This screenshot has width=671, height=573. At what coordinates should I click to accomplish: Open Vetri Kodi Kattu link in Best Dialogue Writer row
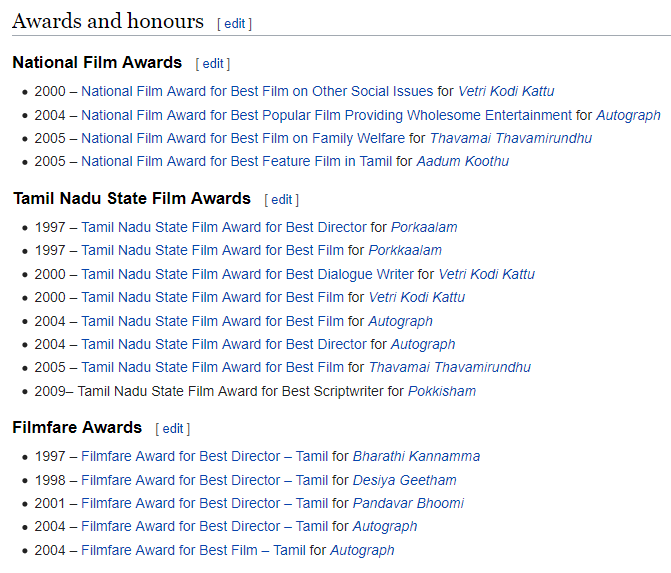[x=487, y=274]
